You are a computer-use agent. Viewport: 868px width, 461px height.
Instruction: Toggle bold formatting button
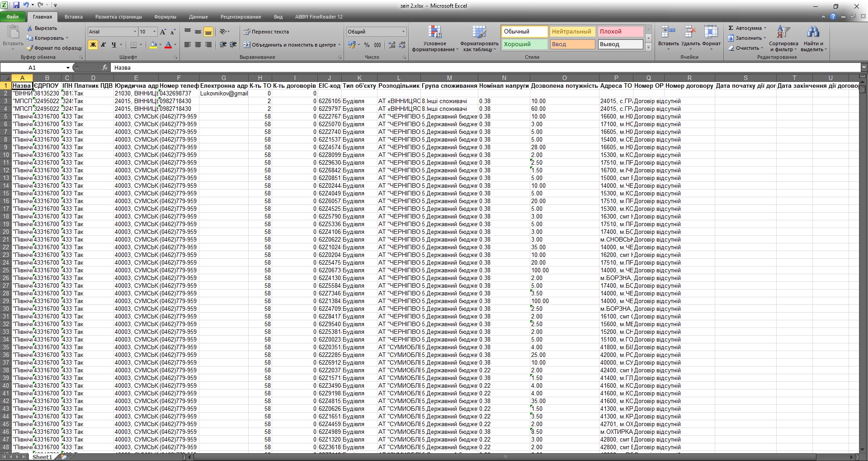pos(93,45)
